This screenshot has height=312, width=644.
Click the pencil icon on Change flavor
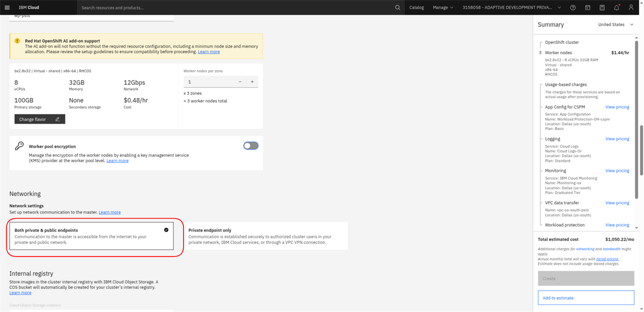[57, 119]
